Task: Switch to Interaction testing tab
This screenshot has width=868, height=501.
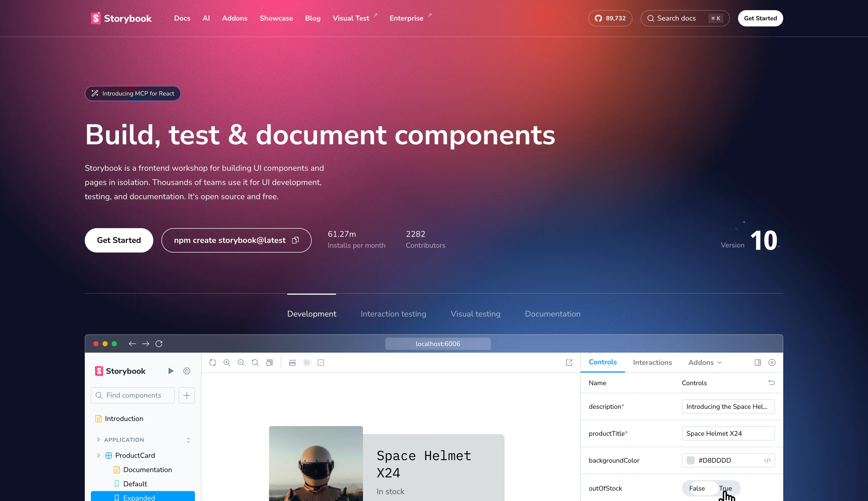Action: [x=393, y=314]
